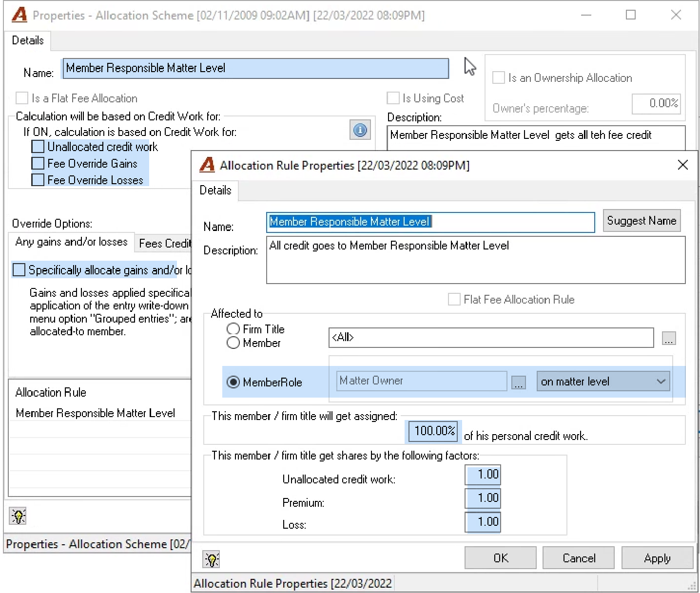
Task: Click the Apply button
Action: pos(657,558)
